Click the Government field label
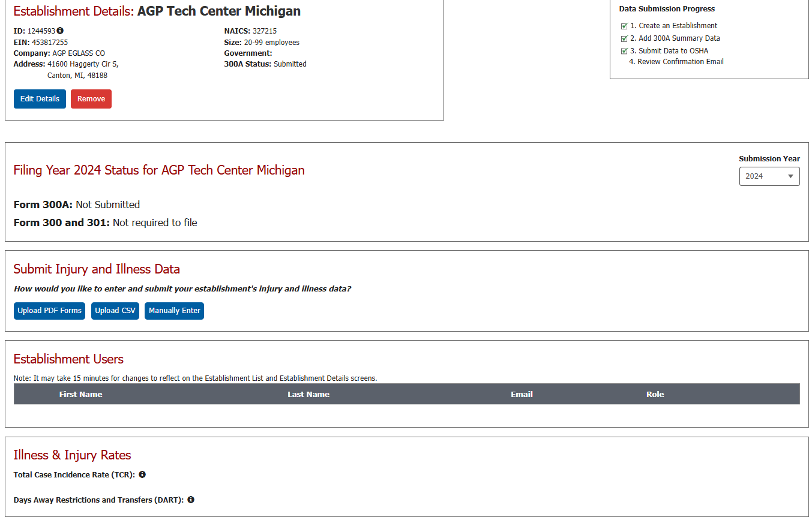 [x=248, y=53]
